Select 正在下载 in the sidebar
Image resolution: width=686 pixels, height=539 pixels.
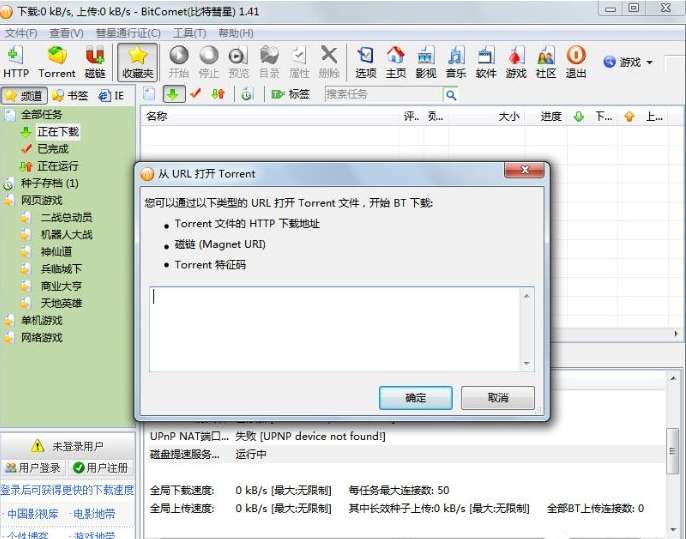click(x=58, y=132)
